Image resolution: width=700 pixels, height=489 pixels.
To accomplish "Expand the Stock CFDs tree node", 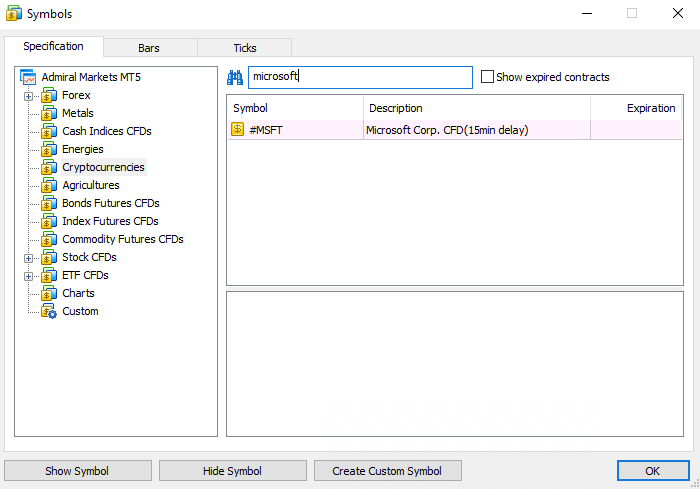I will tap(29, 258).
